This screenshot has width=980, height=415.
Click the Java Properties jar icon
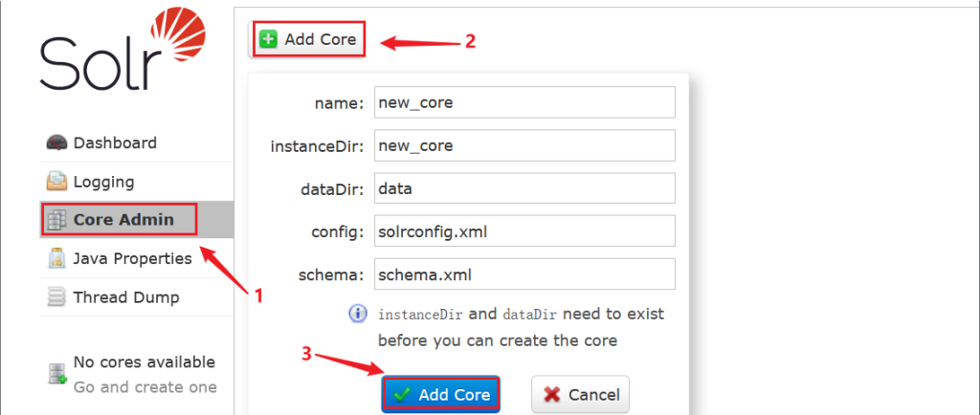coord(56,259)
